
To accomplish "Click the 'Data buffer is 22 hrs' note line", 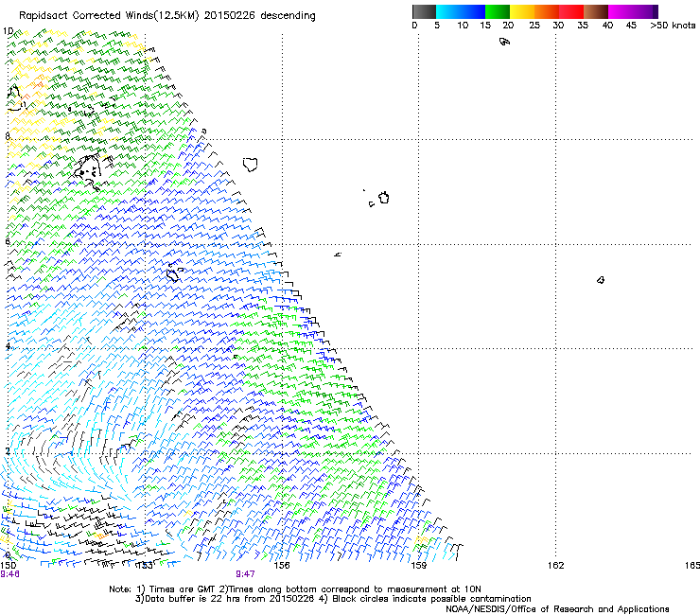I will pyautogui.click(x=333, y=599).
